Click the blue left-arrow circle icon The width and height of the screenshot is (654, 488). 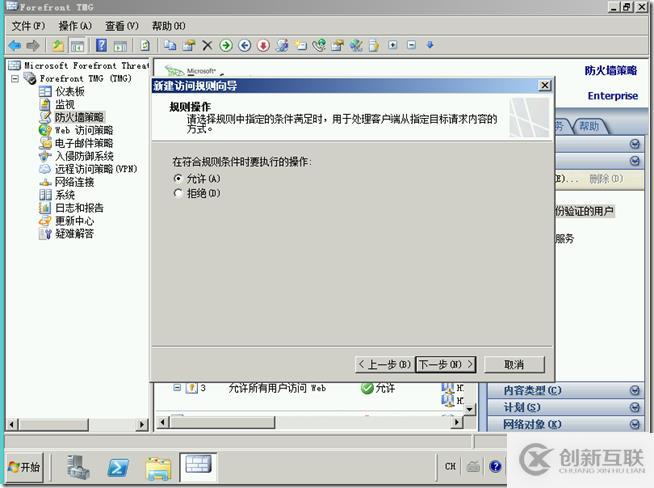pyautogui.click(x=245, y=45)
